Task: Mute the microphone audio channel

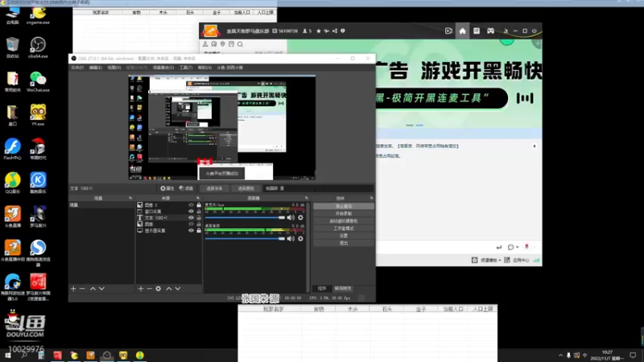Action: [x=291, y=217]
